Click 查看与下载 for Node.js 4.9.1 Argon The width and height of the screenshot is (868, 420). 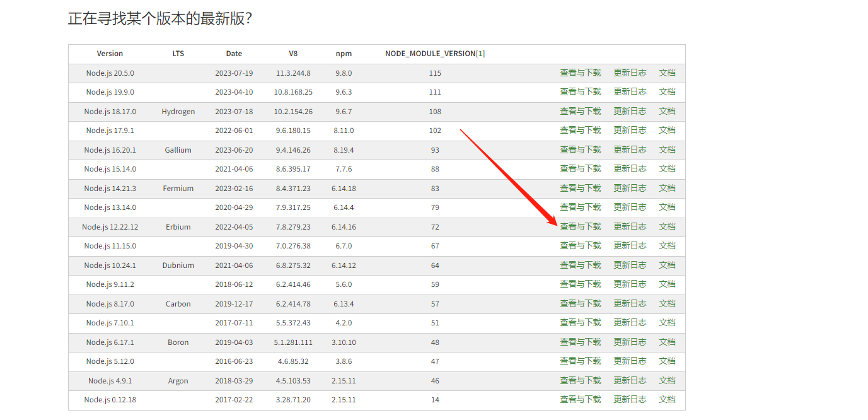coord(581,380)
